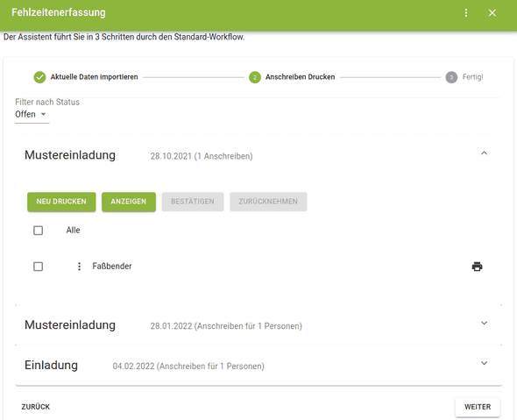517x420 pixels.
Task: Select the Anschreiben Drucken step
Action: [x=300, y=77]
